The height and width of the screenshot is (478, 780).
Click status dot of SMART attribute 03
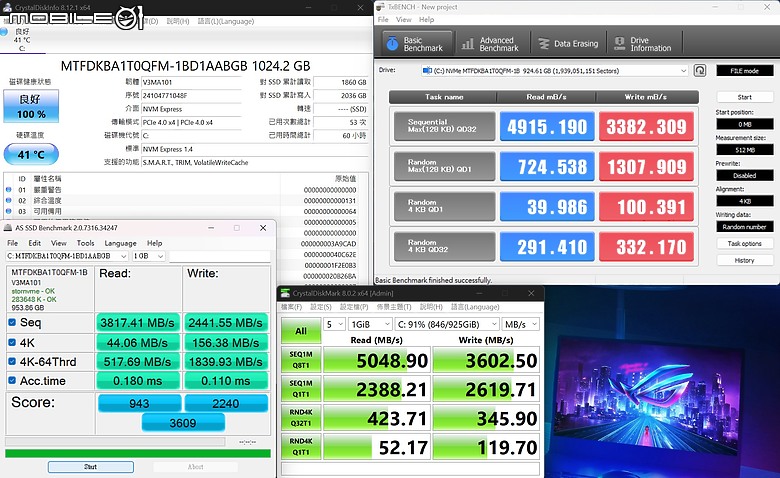click(x=8, y=211)
